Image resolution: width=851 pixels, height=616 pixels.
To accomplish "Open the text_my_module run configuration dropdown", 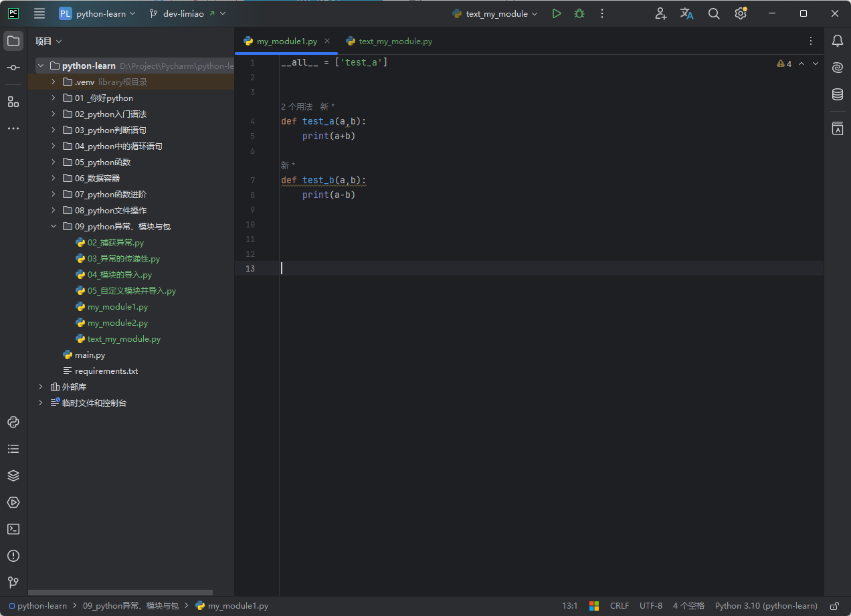I will (495, 13).
